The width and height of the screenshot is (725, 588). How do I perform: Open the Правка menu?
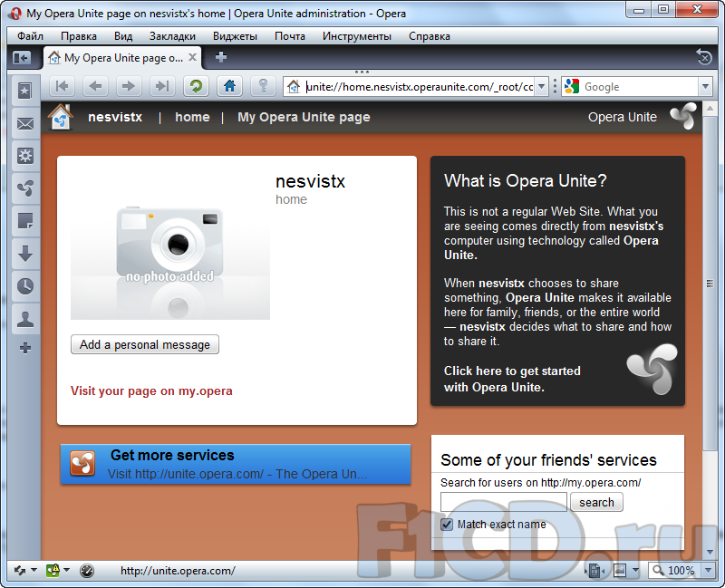click(x=79, y=36)
